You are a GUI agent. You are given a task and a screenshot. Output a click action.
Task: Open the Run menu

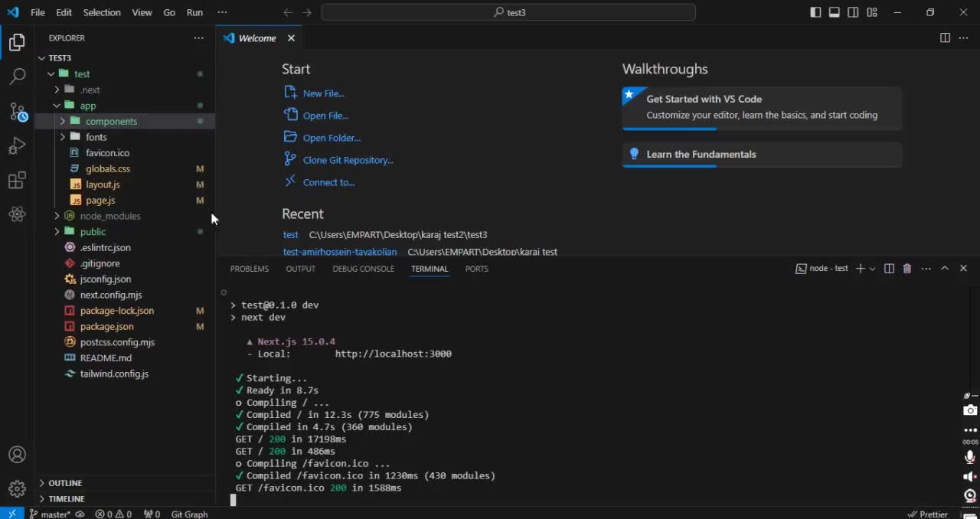(194, 12)
